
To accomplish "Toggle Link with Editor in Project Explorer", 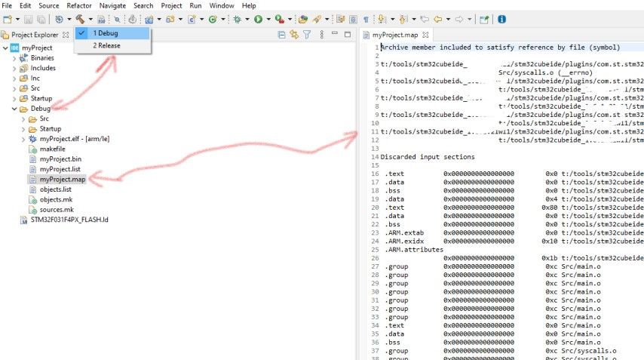I will 294,35.
